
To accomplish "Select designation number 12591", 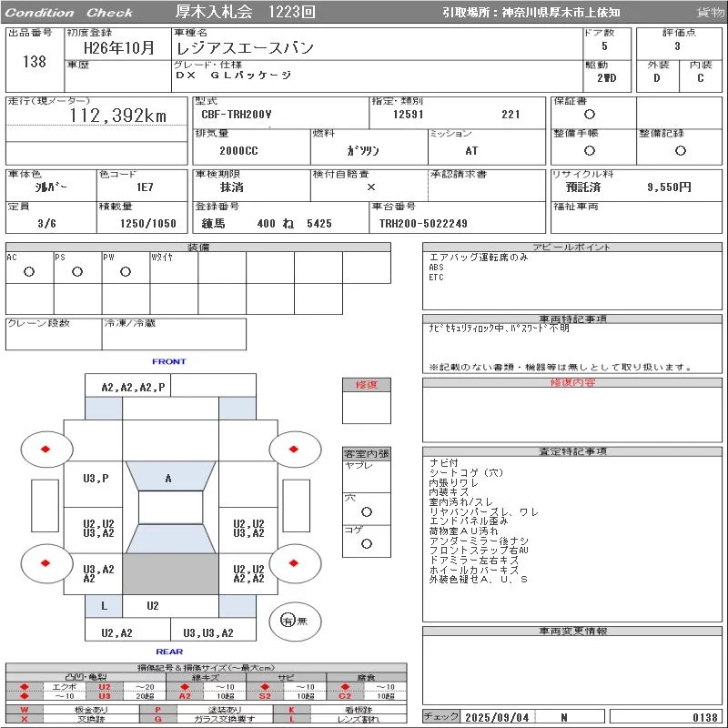I will 408,115.
